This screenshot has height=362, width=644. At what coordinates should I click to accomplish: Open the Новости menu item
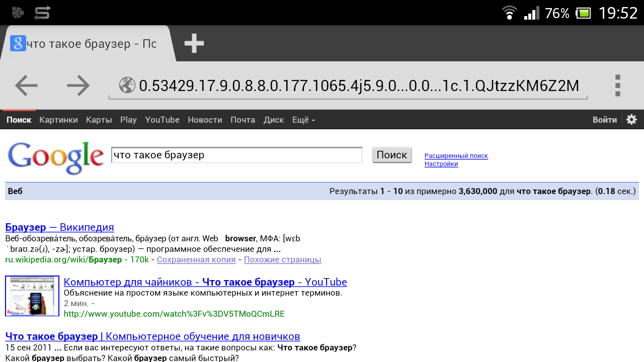pyautogui.click(x=205, y=120)
